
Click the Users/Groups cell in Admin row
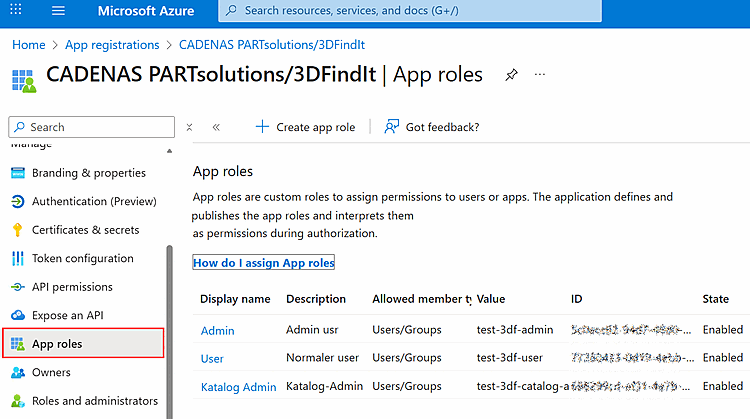(407, 330)
